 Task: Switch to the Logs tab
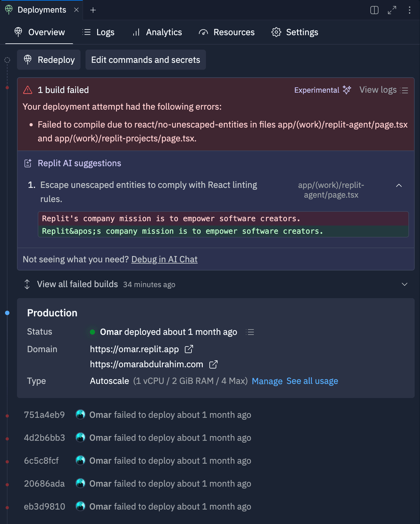point(98,32)
